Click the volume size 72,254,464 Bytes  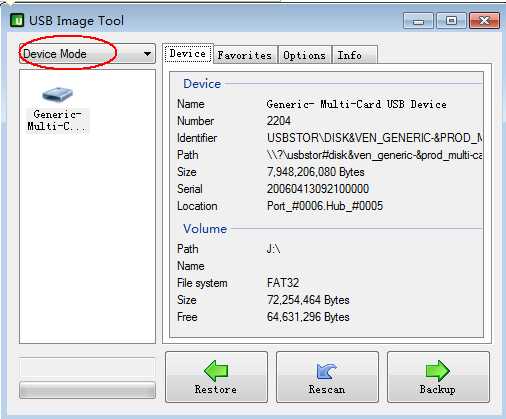308,300
